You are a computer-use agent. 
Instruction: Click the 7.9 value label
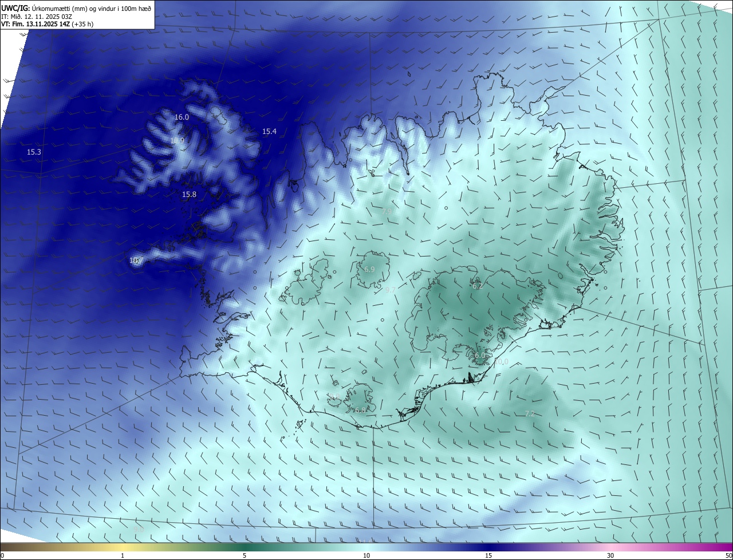[387, 212]
